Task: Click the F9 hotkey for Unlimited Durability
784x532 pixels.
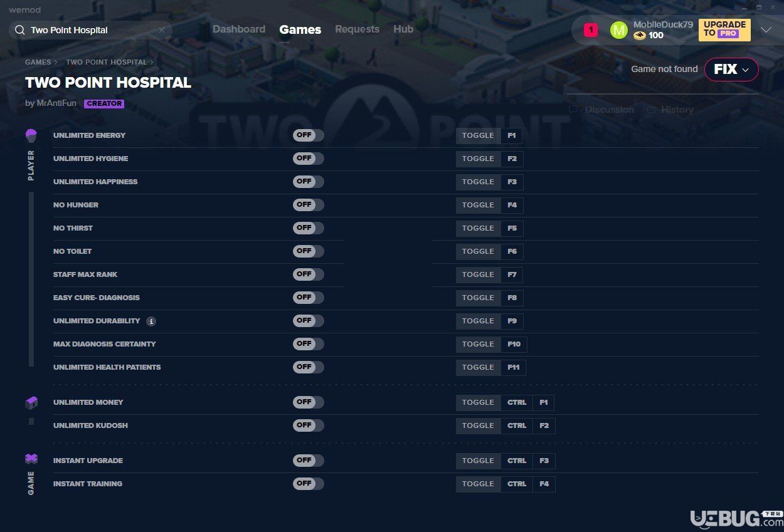Action: pos(512,321)
